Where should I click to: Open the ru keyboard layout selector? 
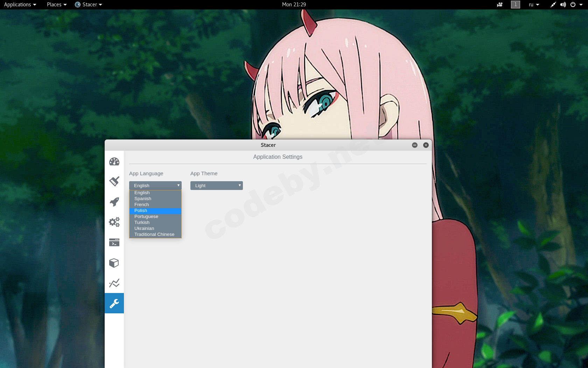(534, 5)
